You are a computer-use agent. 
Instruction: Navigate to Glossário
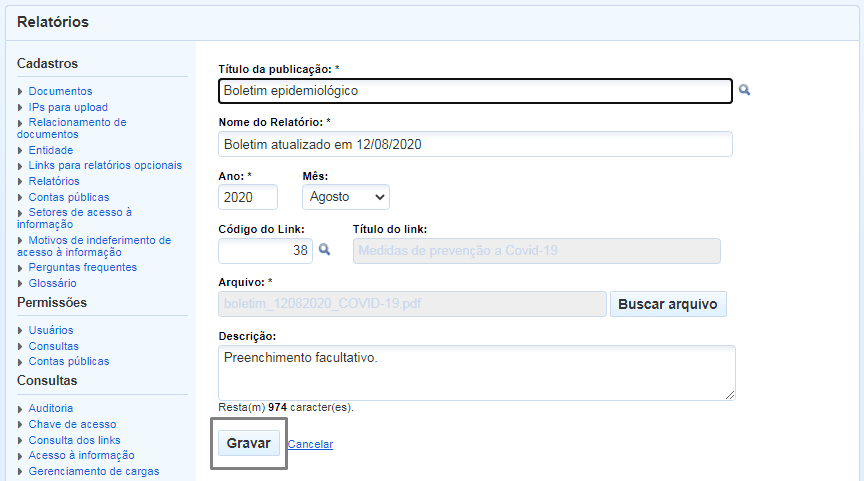tap(52, 283)
